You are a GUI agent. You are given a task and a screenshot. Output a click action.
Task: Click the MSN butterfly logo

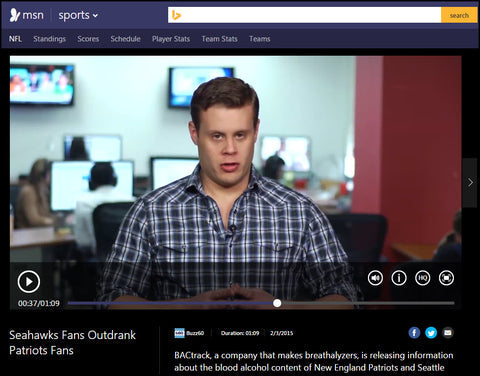14,15
